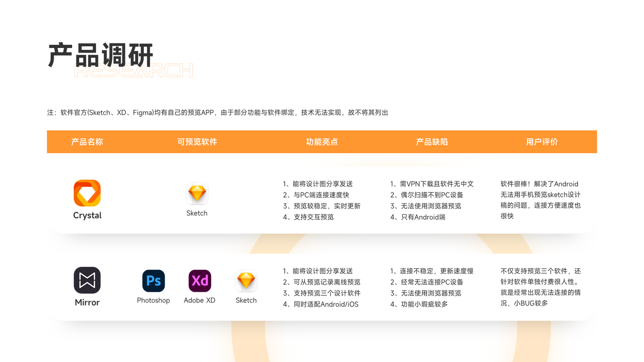644x362 pixels.
Task: Click the dark Mirror app icon
Action: (x=87, y=280)
